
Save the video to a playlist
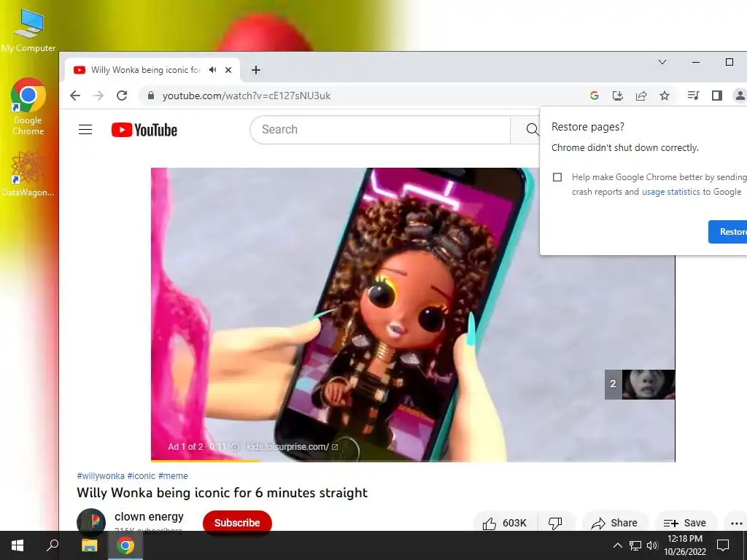tap(685, 523)
